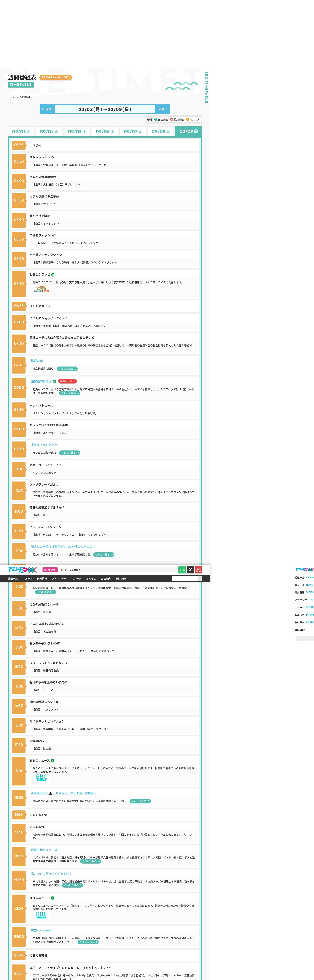Screen dimensions: 314x980
Task: Click くわしく見る for ポケットモンスター
Action: pos(70,453)
